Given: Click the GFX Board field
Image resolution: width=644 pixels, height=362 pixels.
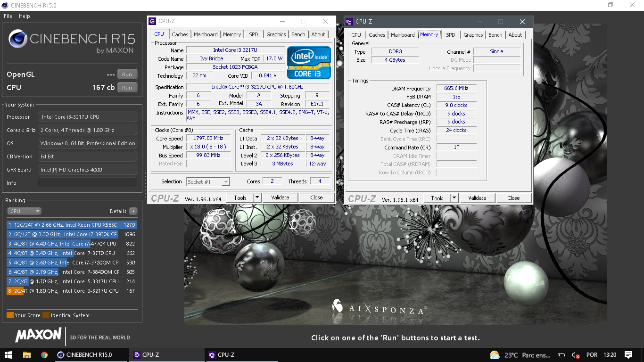Looking at the screenshot, I should pos(88,170).
